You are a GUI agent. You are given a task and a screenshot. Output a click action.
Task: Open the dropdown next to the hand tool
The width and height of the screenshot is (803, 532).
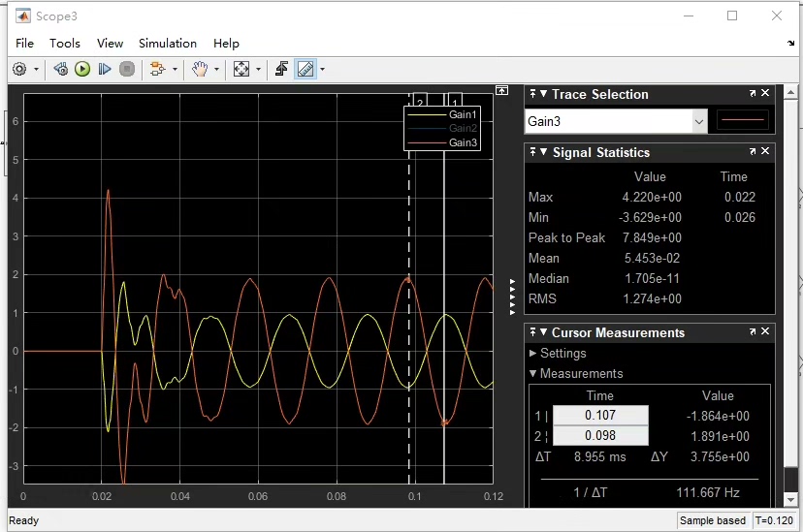point(216,69)
